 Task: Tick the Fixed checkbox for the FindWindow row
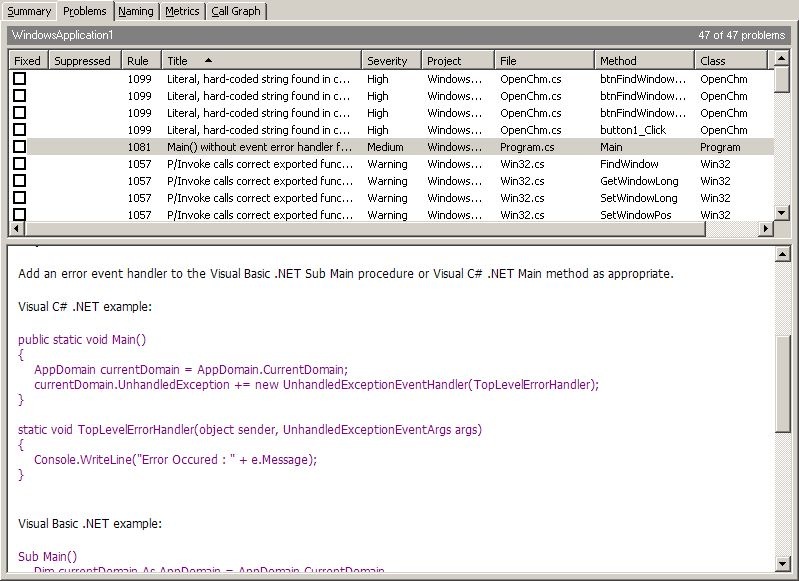[x=19, y=164]
